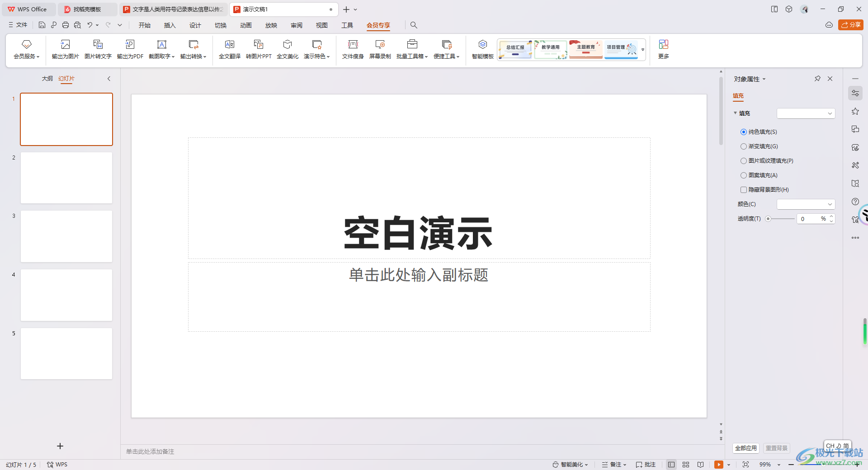The width and height of the screenshot is (868, 470).
Task: Click 重置背景 button
Action: pyautogui.click(x=777, y=448)
